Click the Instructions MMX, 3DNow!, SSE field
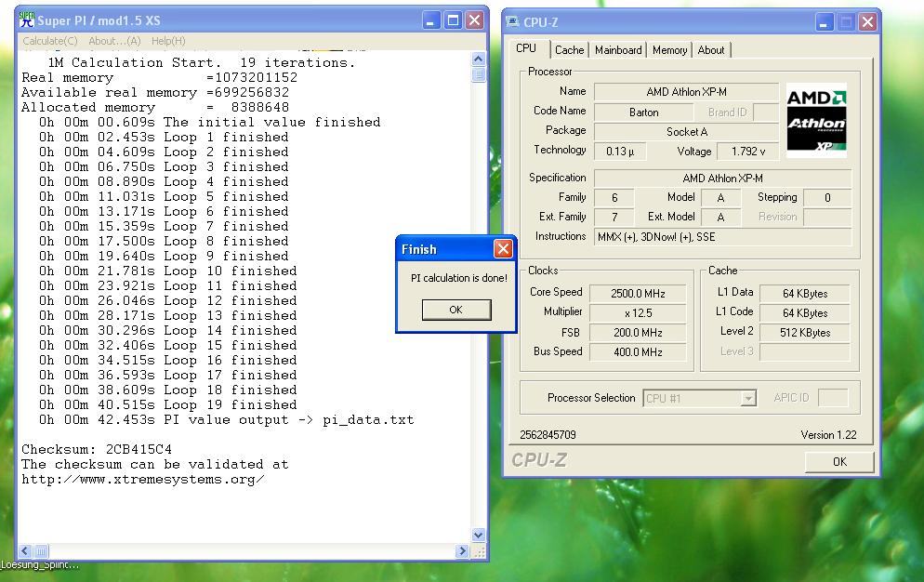The width and height of the screenshot is (924, 582). click(722, 237)
